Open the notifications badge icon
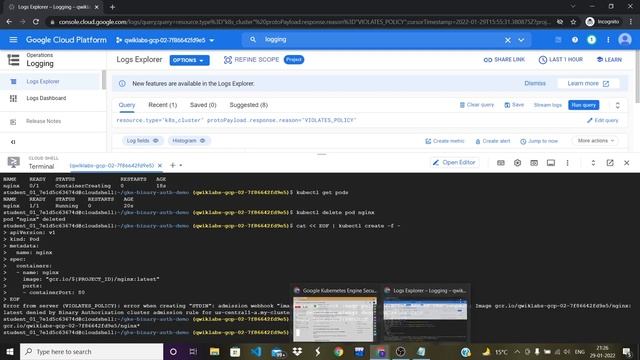Viewport: 640px width, 360px height. 591,40
